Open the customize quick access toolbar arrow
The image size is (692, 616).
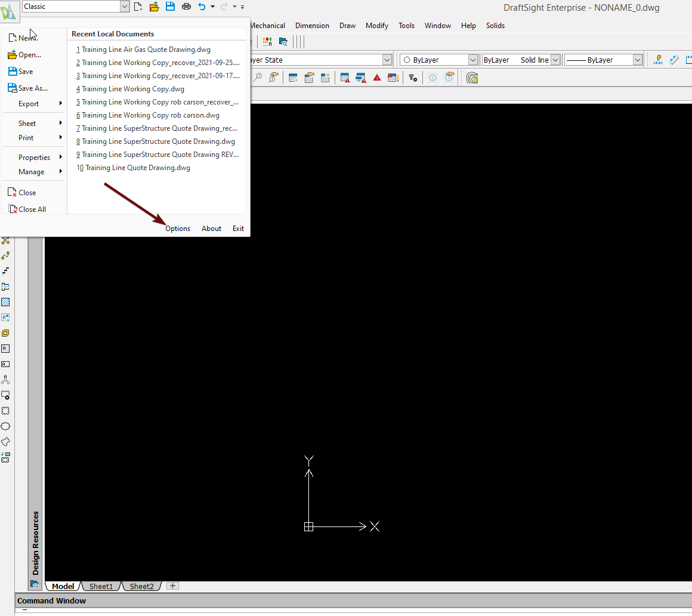coord(242,7)
